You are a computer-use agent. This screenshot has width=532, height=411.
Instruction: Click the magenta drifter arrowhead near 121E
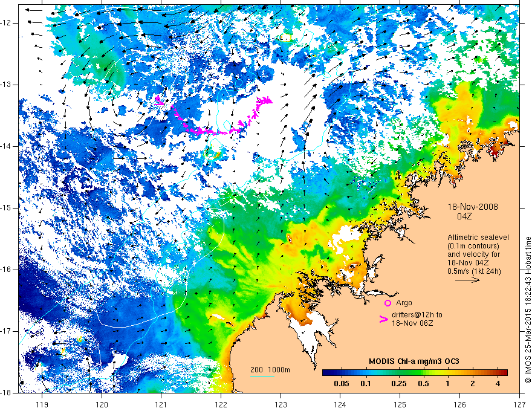pos(159,101)
